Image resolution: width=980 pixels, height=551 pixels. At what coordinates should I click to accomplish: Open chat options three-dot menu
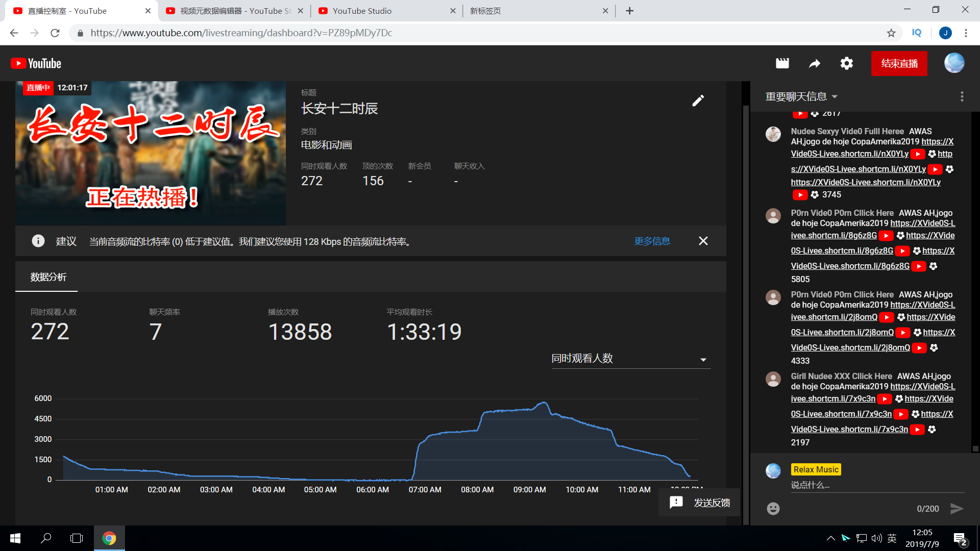click(x=962, y=96)
